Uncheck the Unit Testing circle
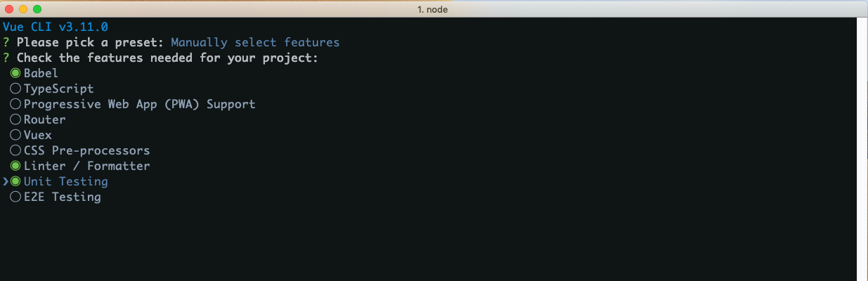The width and height of the screenshot is (868, 281). 15,181
